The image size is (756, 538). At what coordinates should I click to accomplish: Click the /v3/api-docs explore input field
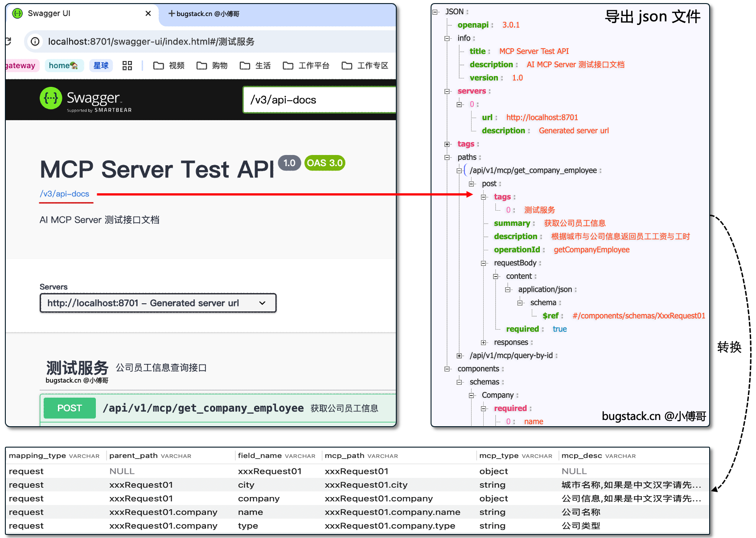click(319, 100)
